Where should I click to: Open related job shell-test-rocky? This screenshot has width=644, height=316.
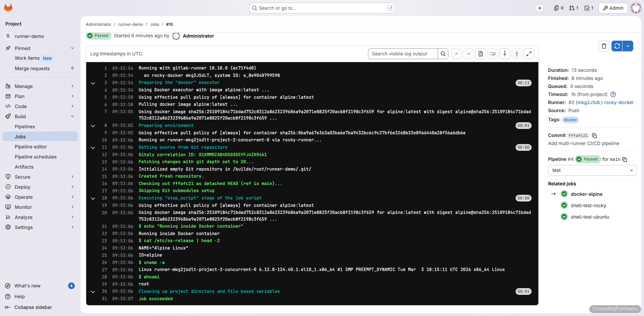589,206
